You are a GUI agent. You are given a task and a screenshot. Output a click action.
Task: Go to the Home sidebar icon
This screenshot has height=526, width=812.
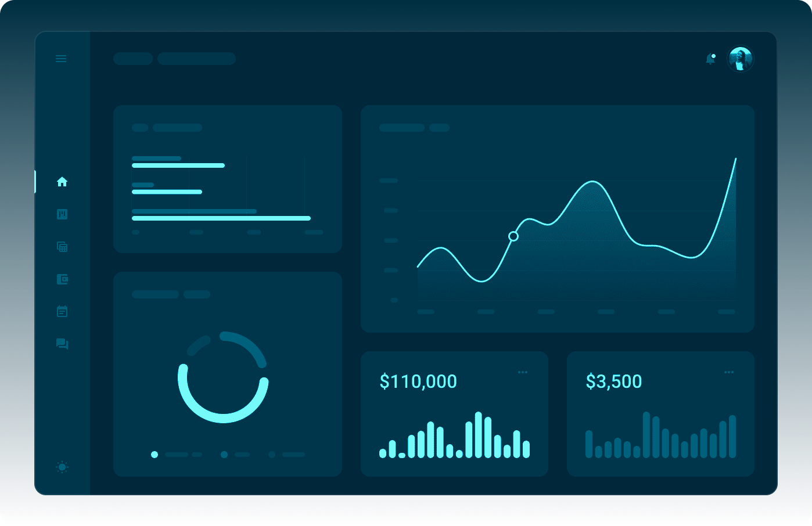point(62,182)
